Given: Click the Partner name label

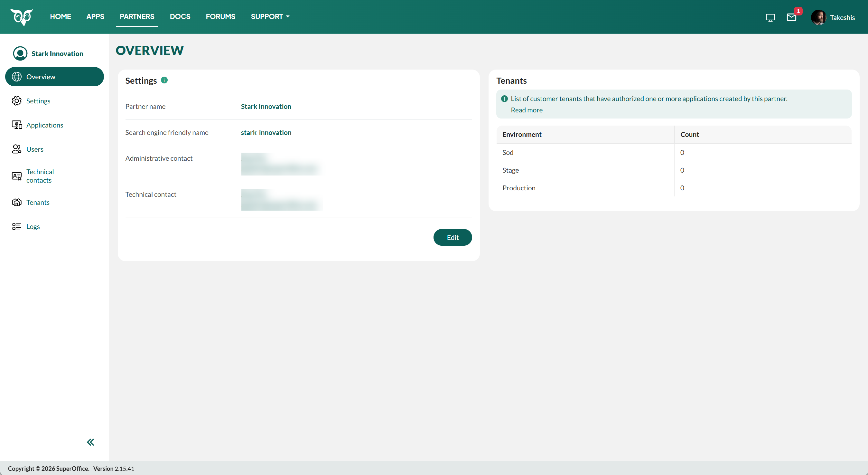Looking at the screenshot, I should tap(145, 107).
